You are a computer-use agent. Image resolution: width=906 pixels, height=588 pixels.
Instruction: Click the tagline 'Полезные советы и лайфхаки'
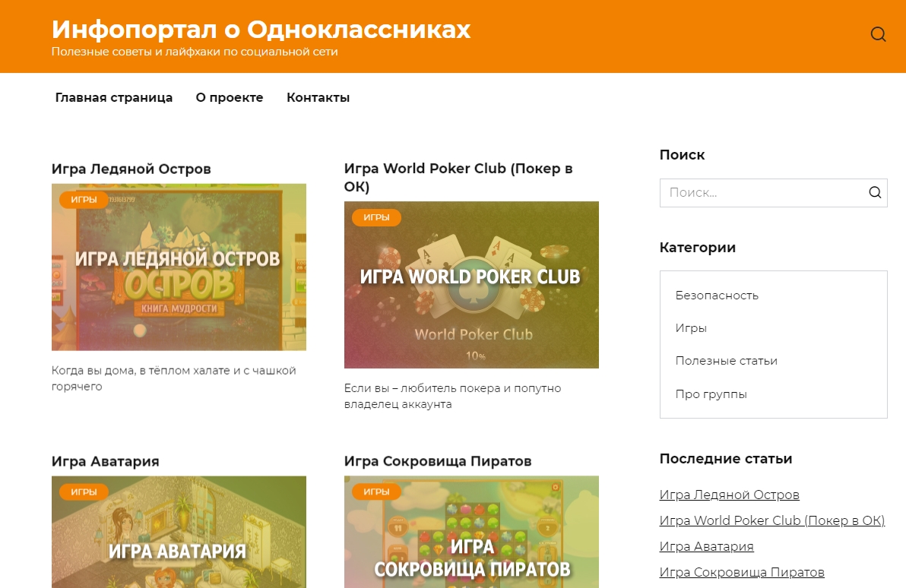[194, 52]
